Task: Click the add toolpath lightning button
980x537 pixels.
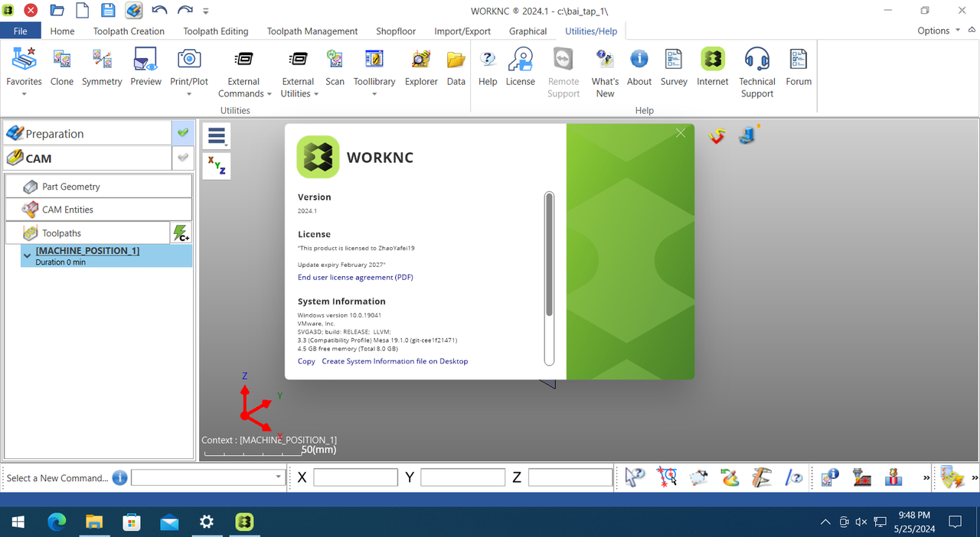Action: tap(181, 233)
